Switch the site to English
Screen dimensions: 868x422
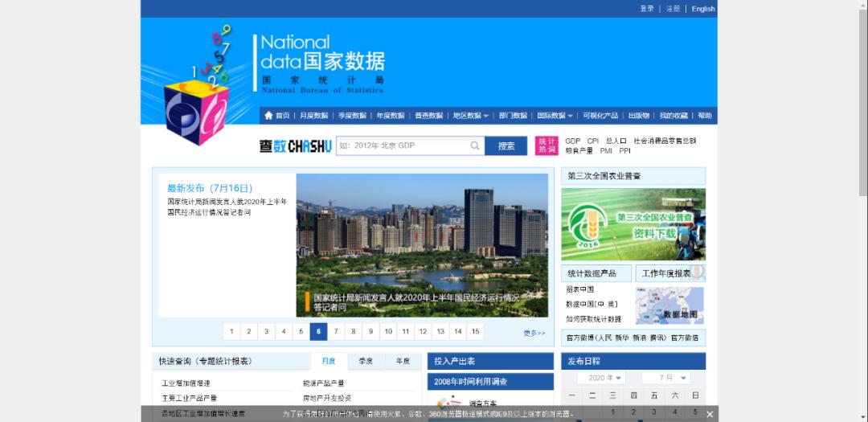click(703, 9)
